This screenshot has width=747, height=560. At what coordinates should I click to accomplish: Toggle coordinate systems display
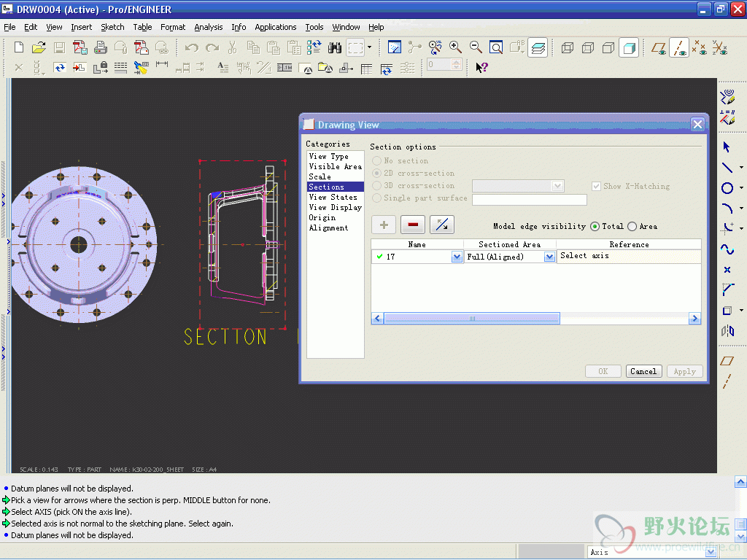click(x=720, y=47)
